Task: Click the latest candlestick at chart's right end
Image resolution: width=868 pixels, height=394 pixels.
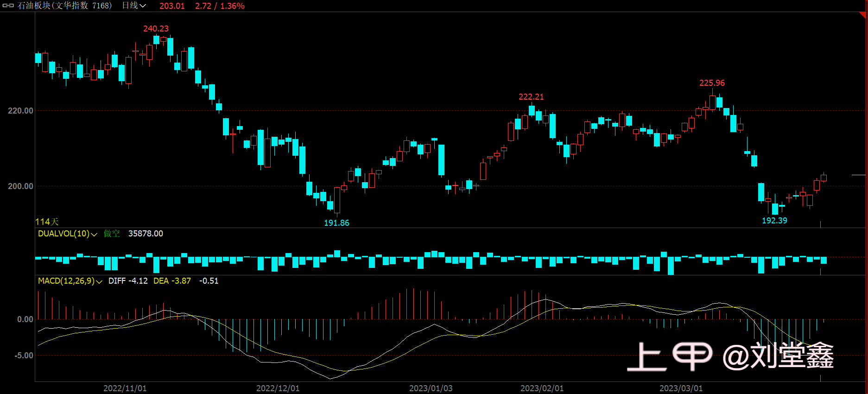Action: 824,178
